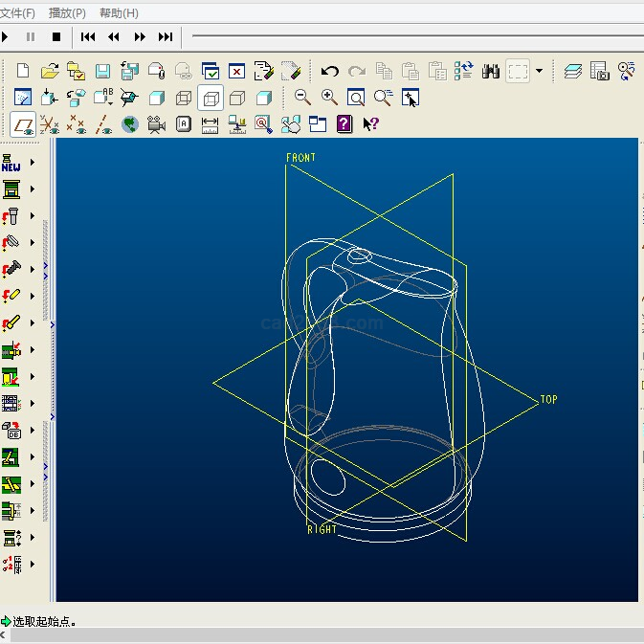Enable hidden line display mode
Image resolution: width=644 pixels, height=644 pixels.
point(211,98)
